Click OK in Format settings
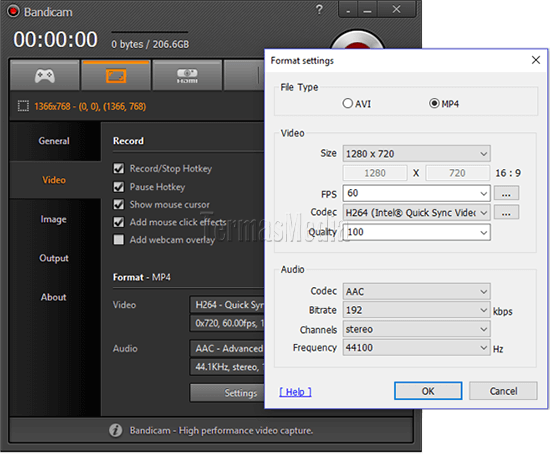The height and width of the screenshot is (454, 550). [x=428, y=391]
